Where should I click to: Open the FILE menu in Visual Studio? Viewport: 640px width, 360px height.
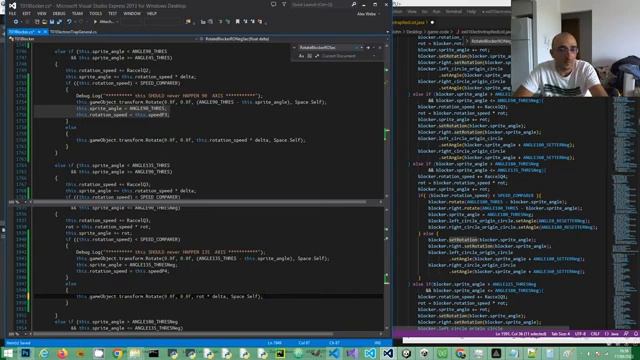click(12, 13)
